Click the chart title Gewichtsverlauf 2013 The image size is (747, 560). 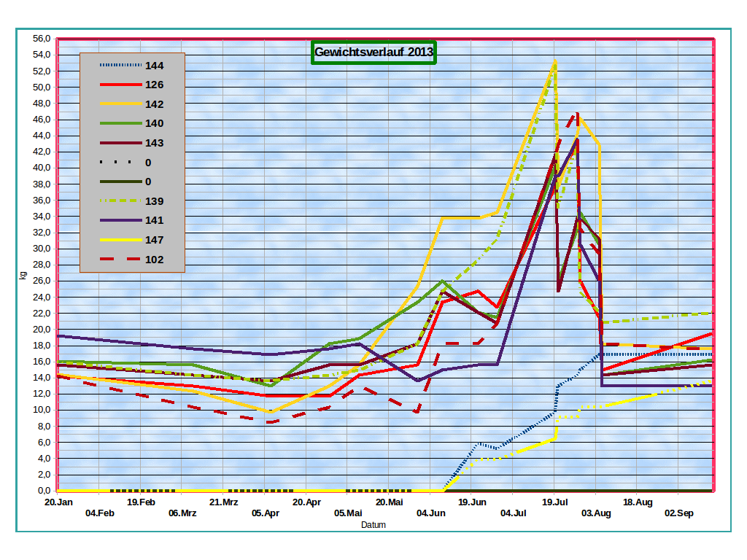click(374, 52)
